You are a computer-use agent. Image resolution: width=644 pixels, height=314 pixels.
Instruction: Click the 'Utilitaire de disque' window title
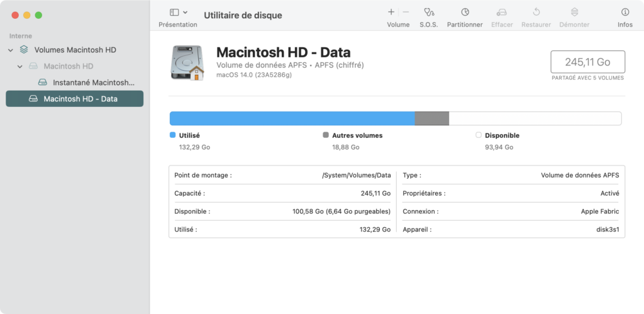point(243,16)
